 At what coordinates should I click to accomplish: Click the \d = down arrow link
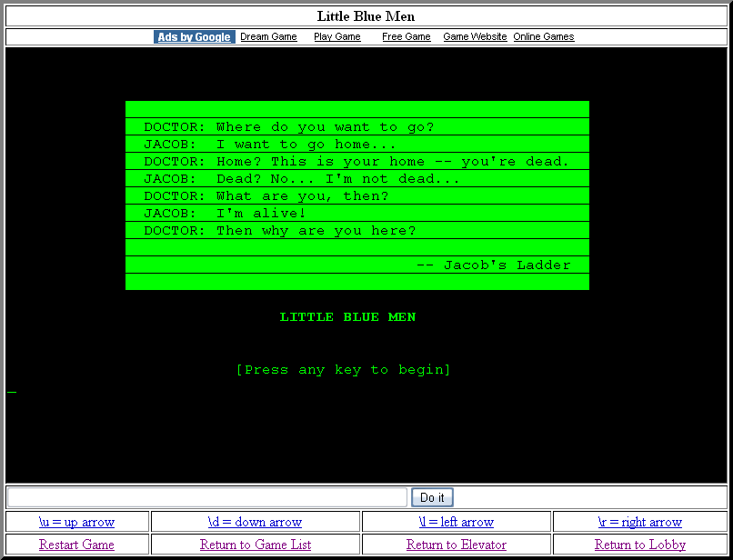(x=255, y=522)
